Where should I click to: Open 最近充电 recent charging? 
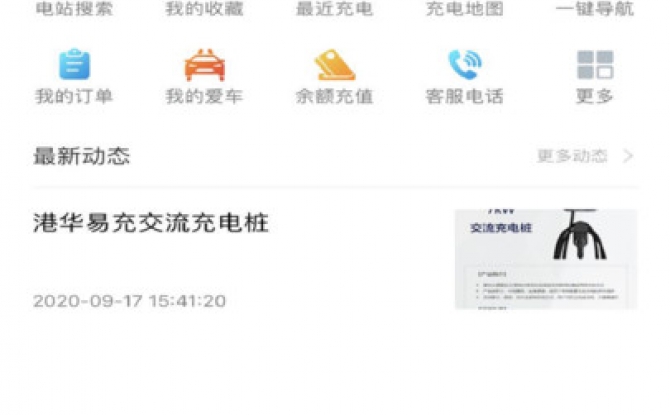(335, 9)
